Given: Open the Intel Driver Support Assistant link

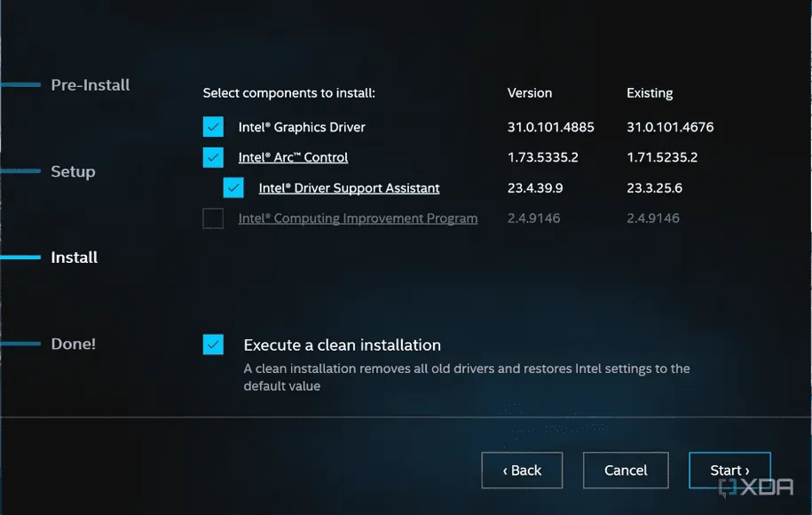Looking at the screenshot, I should pyautogui.click(x=349, y=188).
